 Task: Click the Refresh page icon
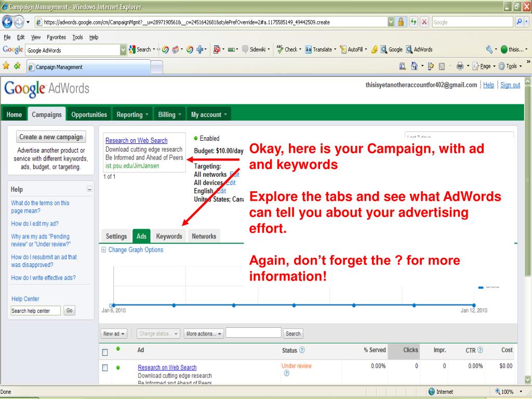click(413, 22)
